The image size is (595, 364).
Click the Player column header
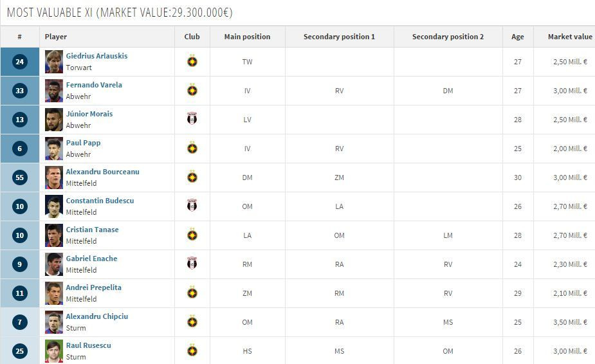pyautogui.click(x=56, y=37)
